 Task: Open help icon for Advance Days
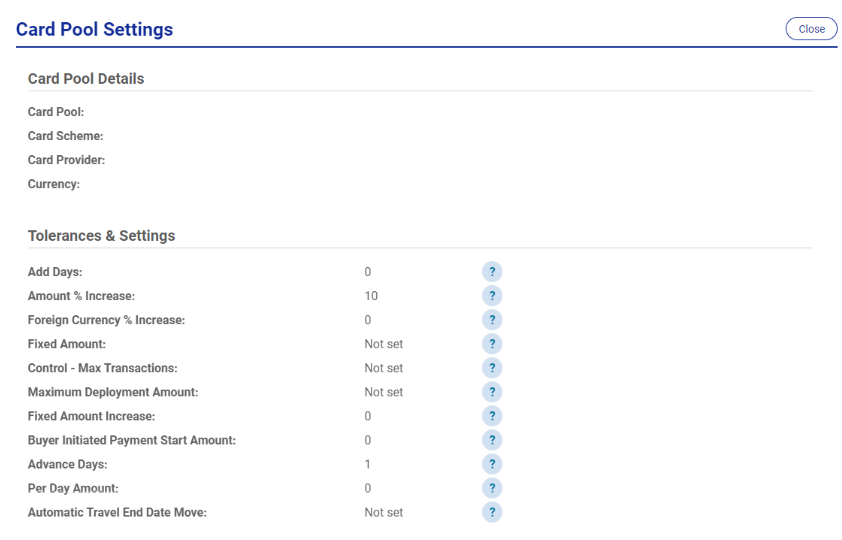pos(492,464)
